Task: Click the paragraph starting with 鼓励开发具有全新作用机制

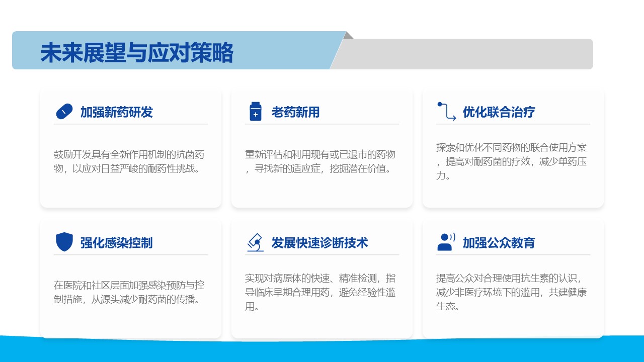Action: tap(129, 161)
